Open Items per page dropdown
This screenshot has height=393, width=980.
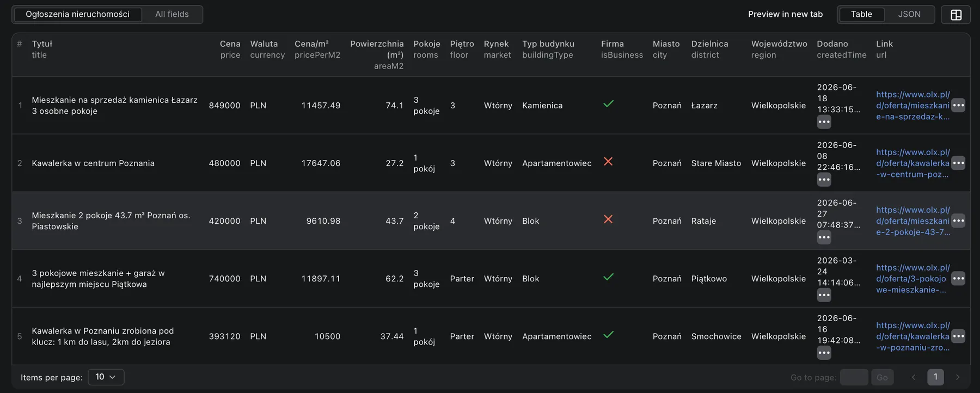[106, 377]
